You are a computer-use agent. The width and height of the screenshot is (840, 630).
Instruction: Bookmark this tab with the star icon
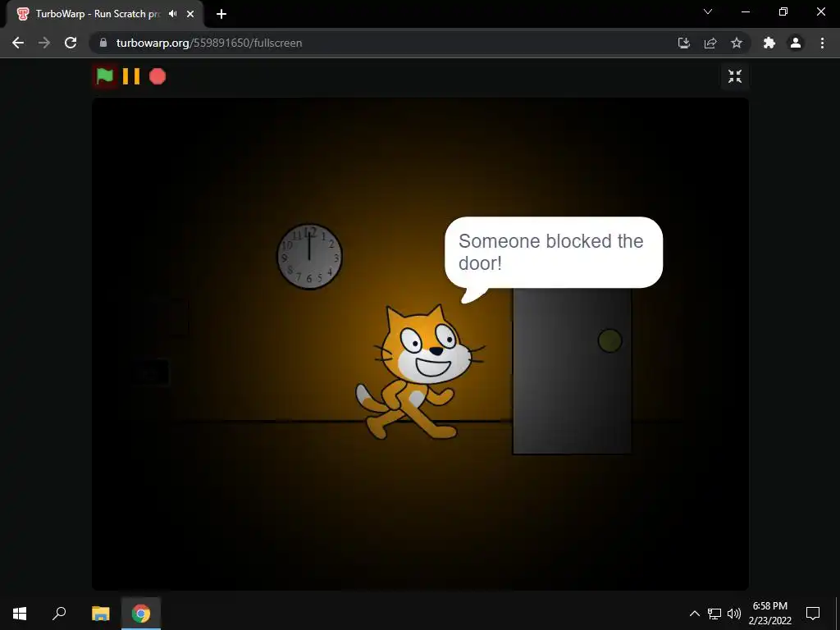tap(737, 43)
